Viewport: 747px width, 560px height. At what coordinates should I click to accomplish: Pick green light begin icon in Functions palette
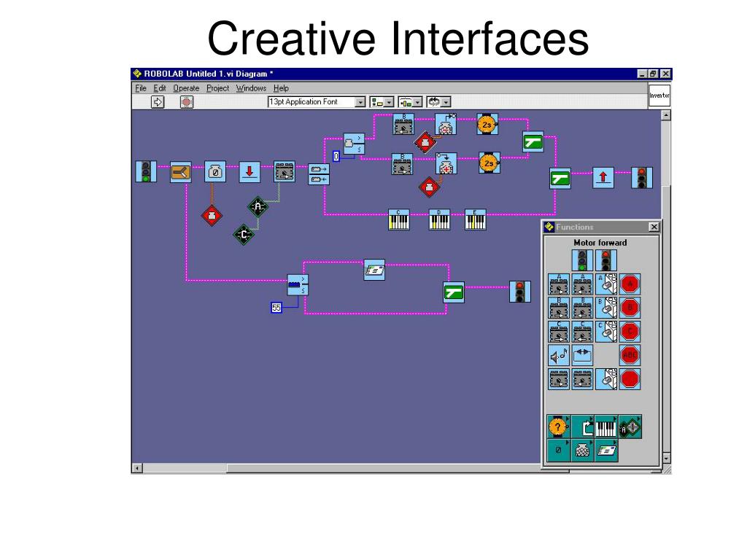(582, 260)
